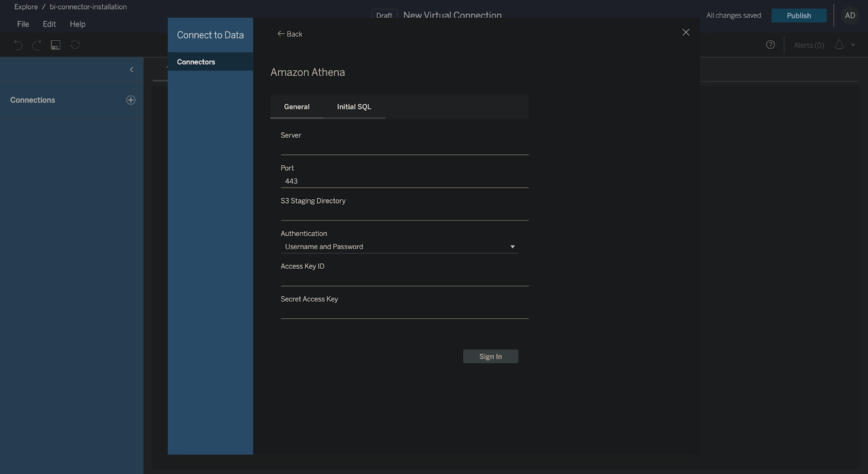This screenshot has height=474, width=868.
Task: Click the Server input field
Action: tap(405, 148)
